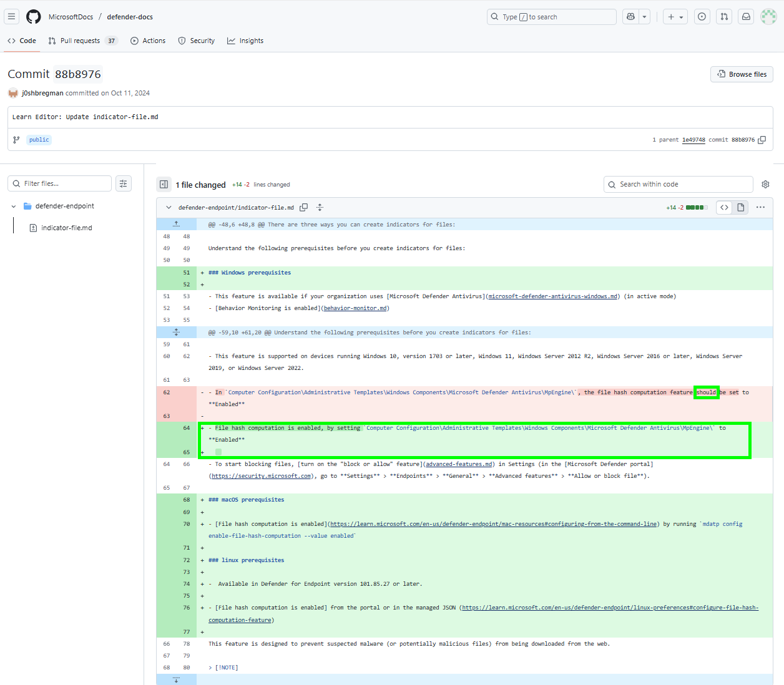This screenshot has width=784, height=685.
Task: Click the search bar in header
Action: pyautogui.click(x=551, y=17)
